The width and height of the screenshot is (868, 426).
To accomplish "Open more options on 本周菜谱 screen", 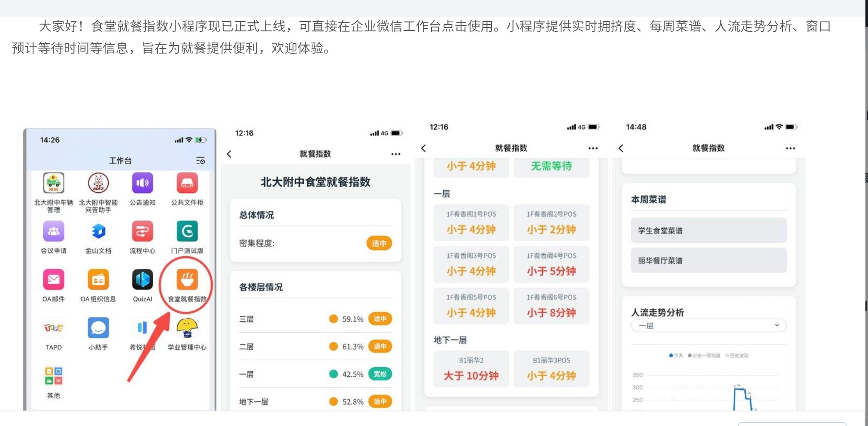I will 790,148.
